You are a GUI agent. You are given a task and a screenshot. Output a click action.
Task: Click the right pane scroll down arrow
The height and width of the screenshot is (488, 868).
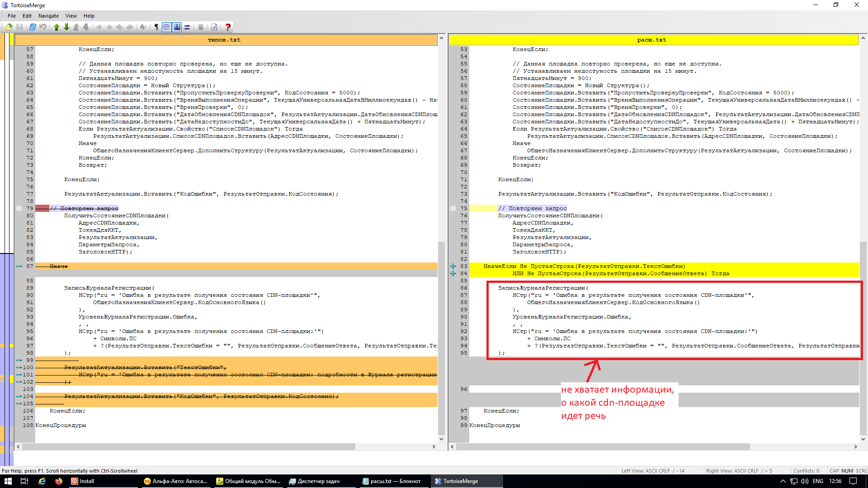click(863, 439)
